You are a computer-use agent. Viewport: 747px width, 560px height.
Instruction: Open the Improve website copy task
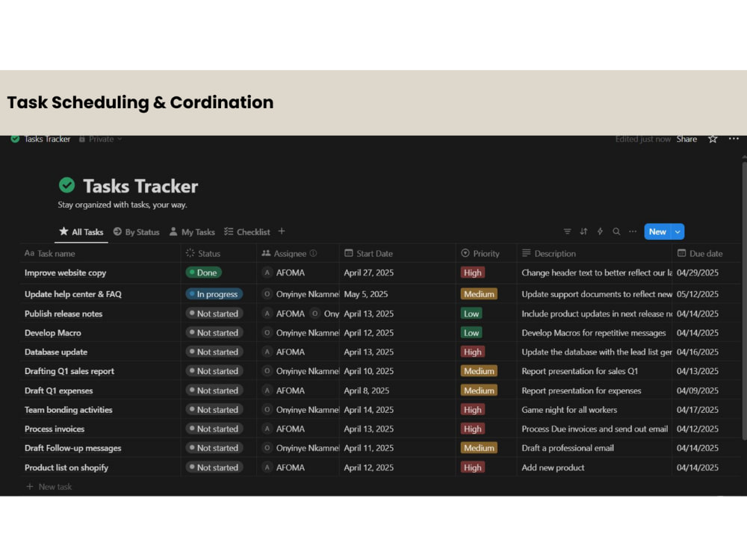pyautogui.click(x=65, y=273)
